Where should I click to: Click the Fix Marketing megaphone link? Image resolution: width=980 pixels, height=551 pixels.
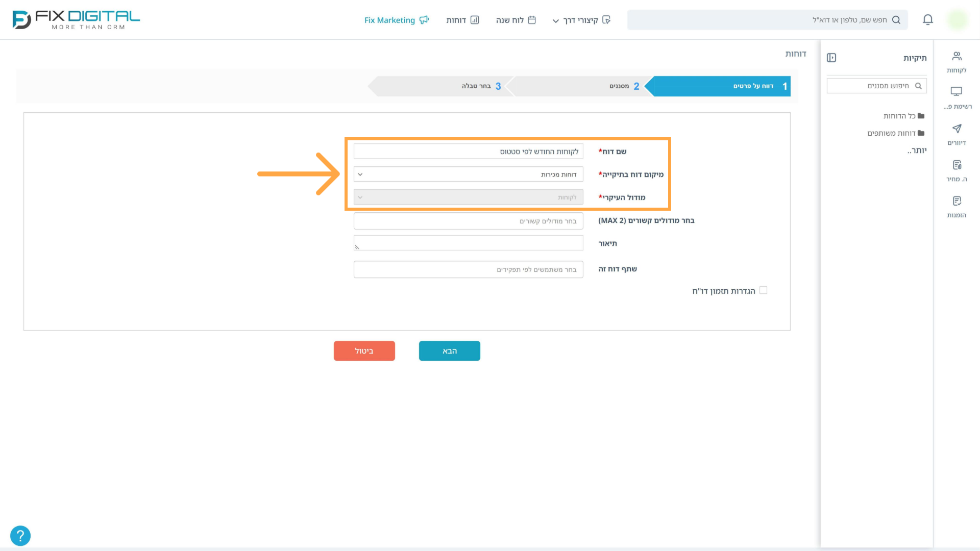[397, 20]
